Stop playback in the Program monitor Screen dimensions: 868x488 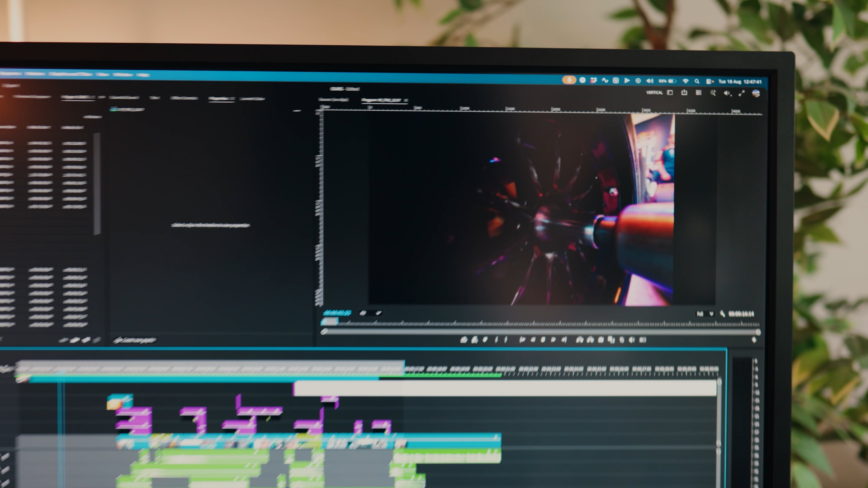coord(543,340)
